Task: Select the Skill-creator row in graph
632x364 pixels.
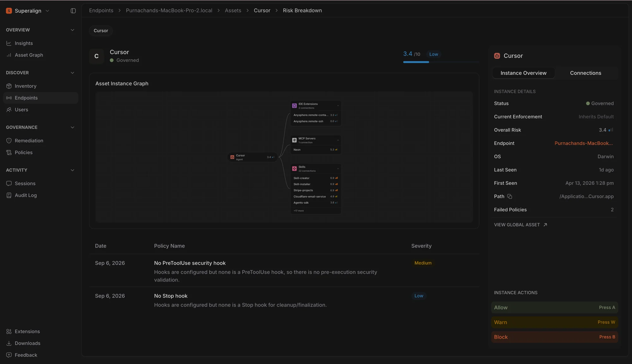Action: [x=316, y=178]
